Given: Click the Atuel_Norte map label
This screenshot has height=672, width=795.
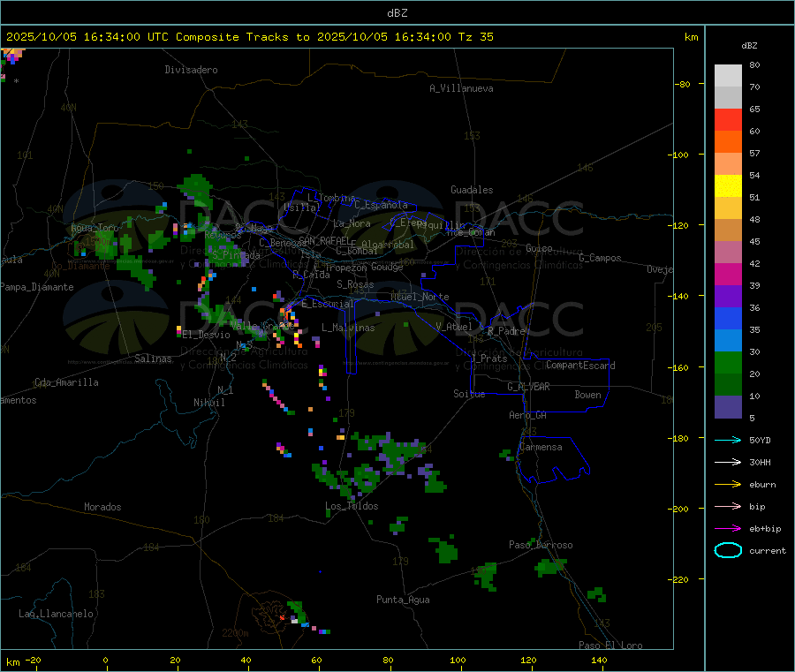Looking at the screenshot, I should [x=420, y=297].
